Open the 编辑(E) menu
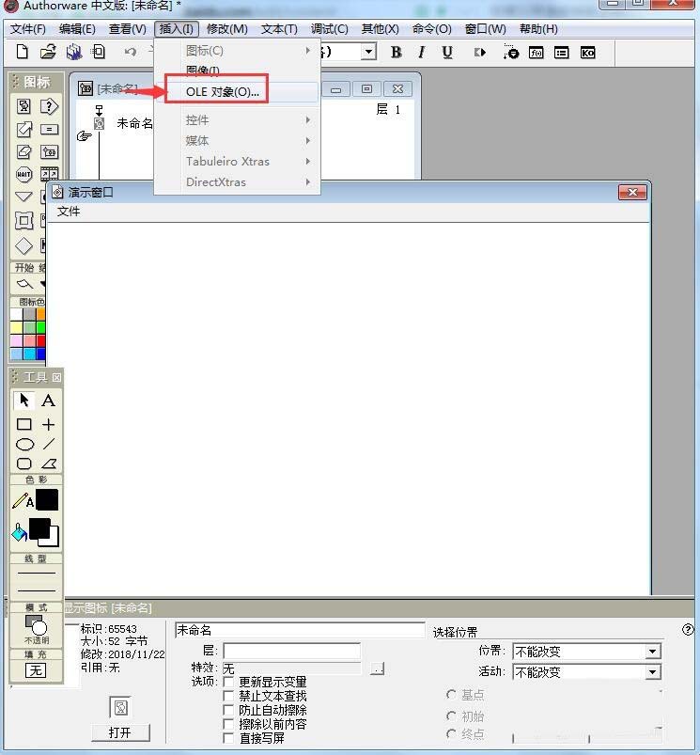Screen dimensions: 700x755 tap(77, 29)
